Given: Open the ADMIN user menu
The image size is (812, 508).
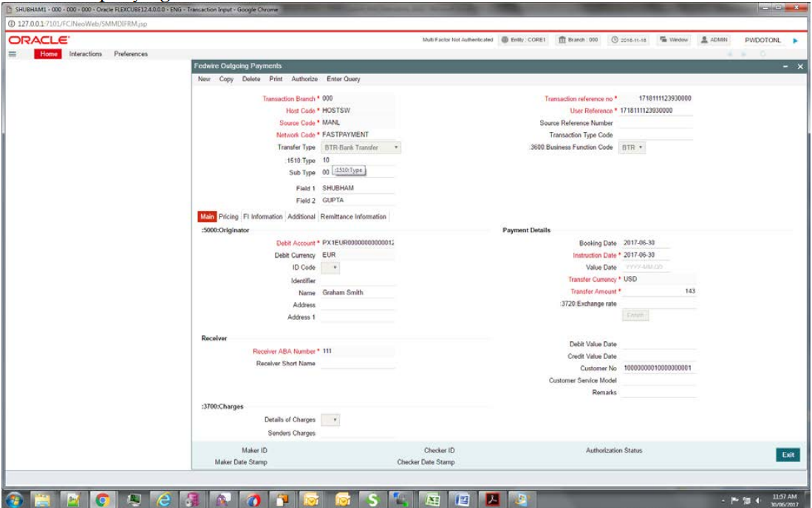Looking at the screenshot, I should (x=714, y=40).
